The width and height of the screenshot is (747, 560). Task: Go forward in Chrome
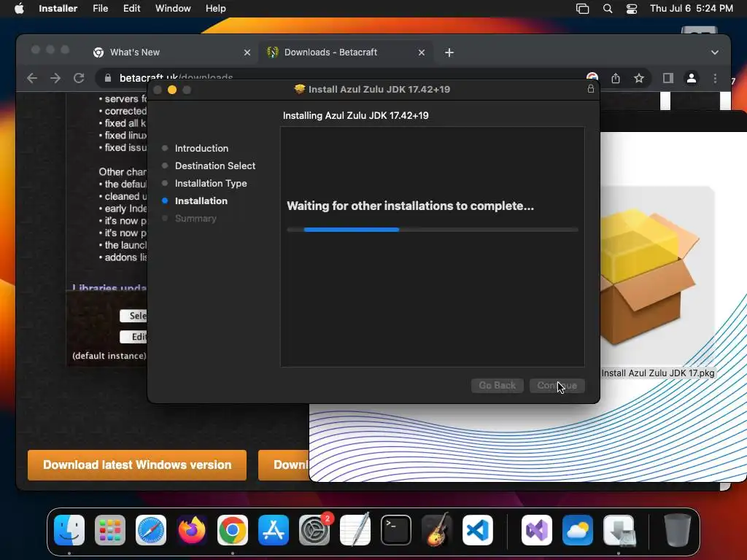pos(55,78)
